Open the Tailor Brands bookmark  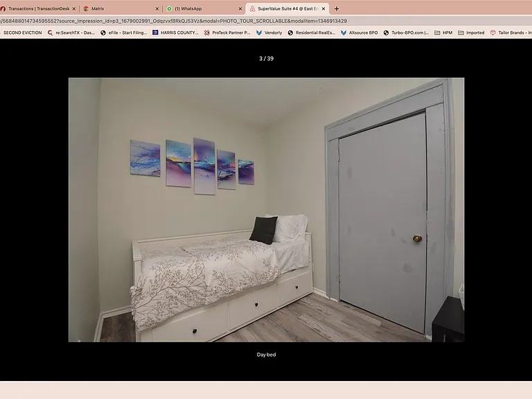tap(511, 33)
